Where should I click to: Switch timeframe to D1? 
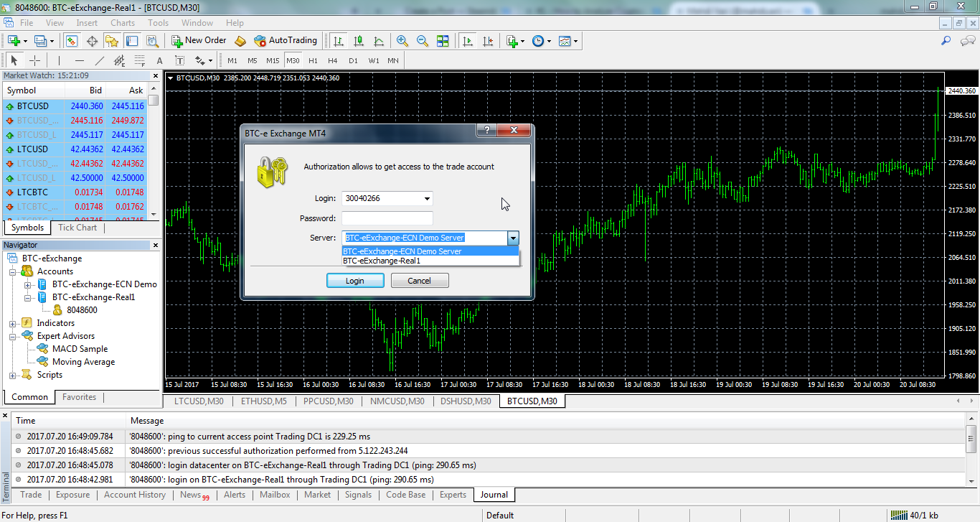tap(353, 60)
